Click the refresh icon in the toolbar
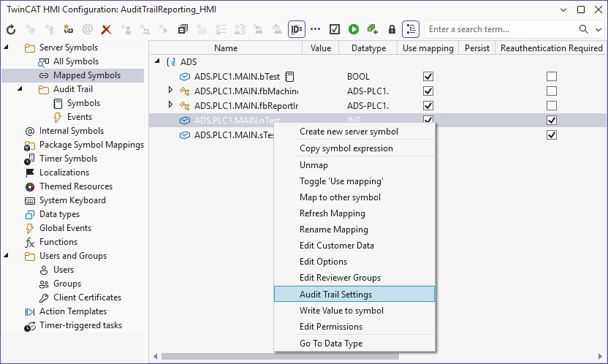This screenshot has height=364, width=608. tap(11, 29)
